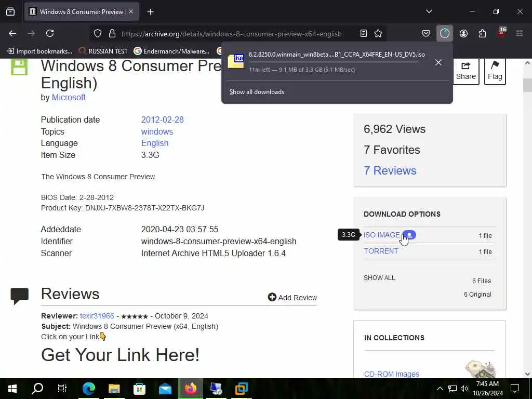Open the 7 Reviews link

coord(390,170)
